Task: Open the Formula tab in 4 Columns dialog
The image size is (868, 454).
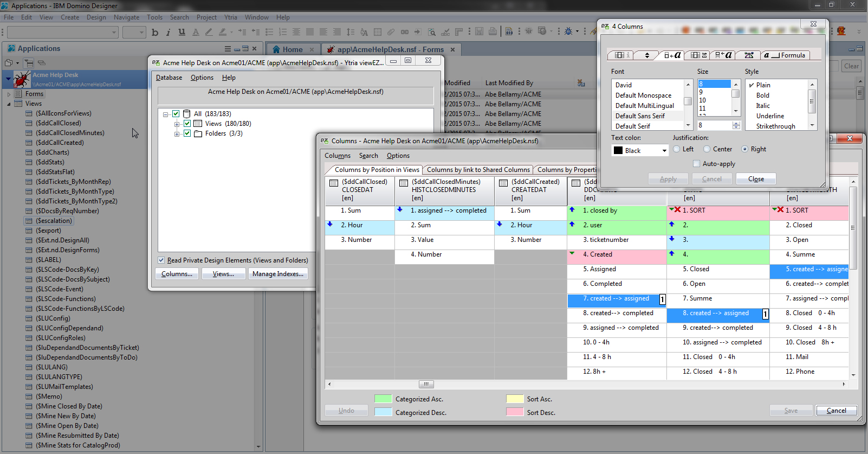Action: tap(784, 55)
